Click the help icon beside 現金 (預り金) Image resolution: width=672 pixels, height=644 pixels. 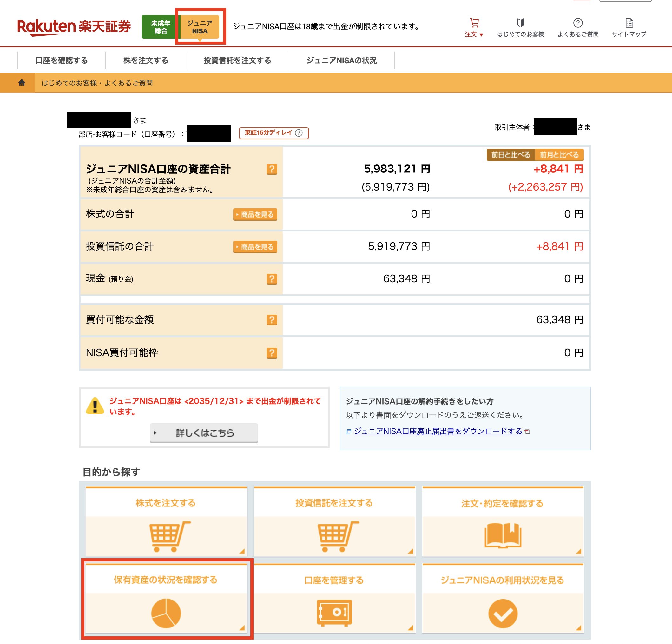[x=272, y=279]
